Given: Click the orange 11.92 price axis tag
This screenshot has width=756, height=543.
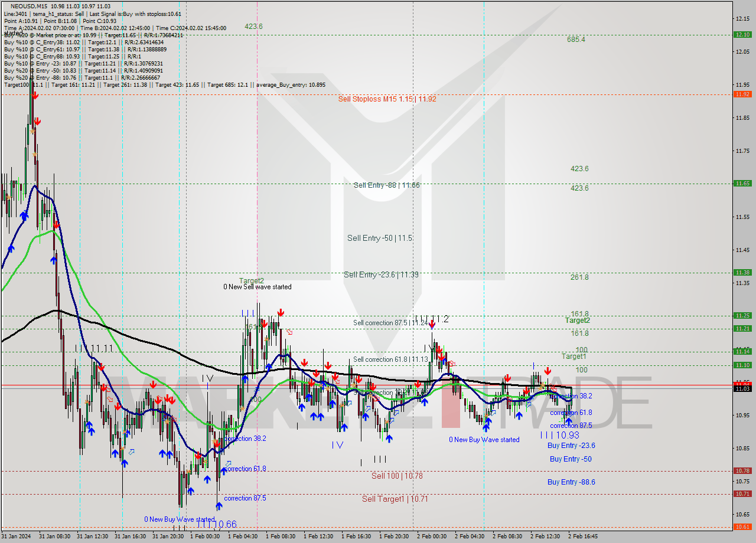Looking at the screenshot, I should click(742, 94).
